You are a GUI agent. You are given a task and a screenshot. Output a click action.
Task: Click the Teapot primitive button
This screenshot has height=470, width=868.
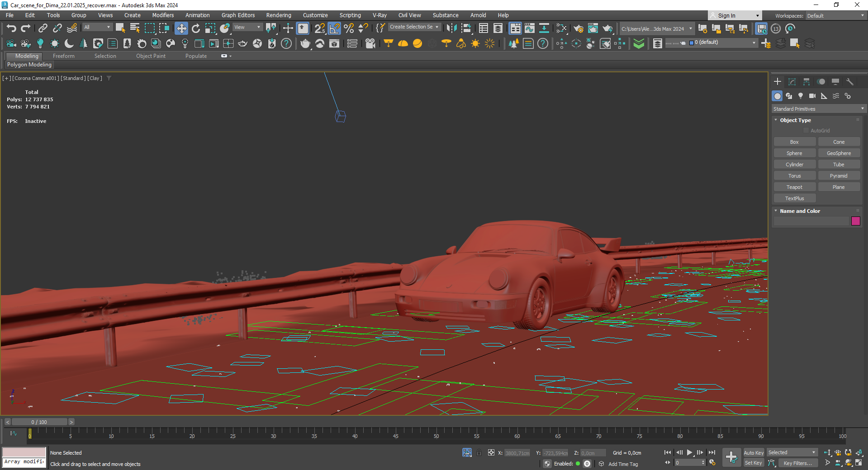[794, 187]
